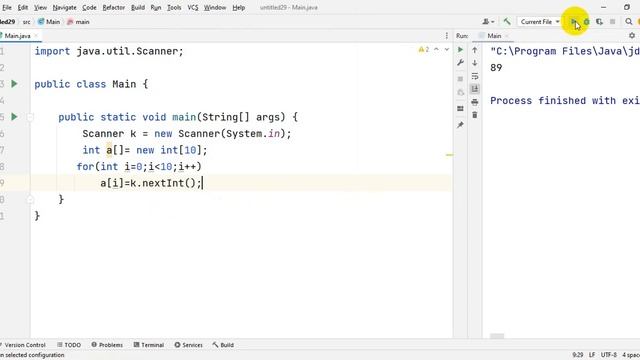Open the Current File run configuration dropdown
This screenshot has height=360, width=640.
[540, 22]
